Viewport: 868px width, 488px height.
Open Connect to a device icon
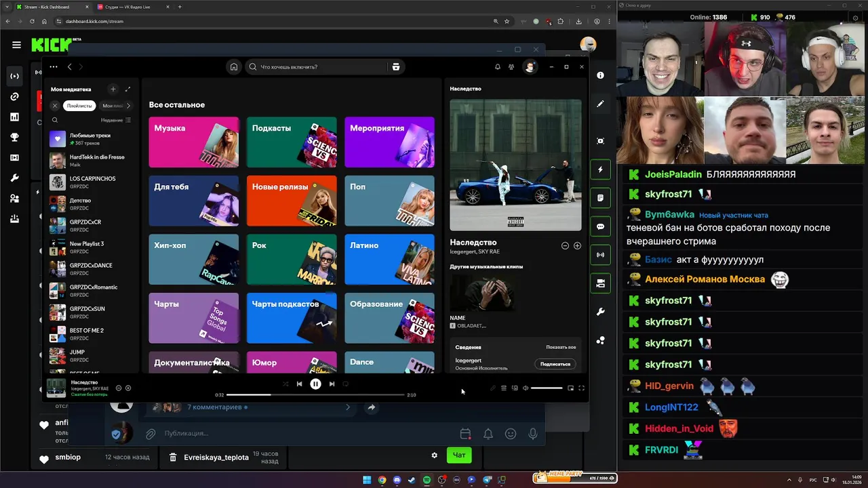pyautogui.click(x=515, y=388)
